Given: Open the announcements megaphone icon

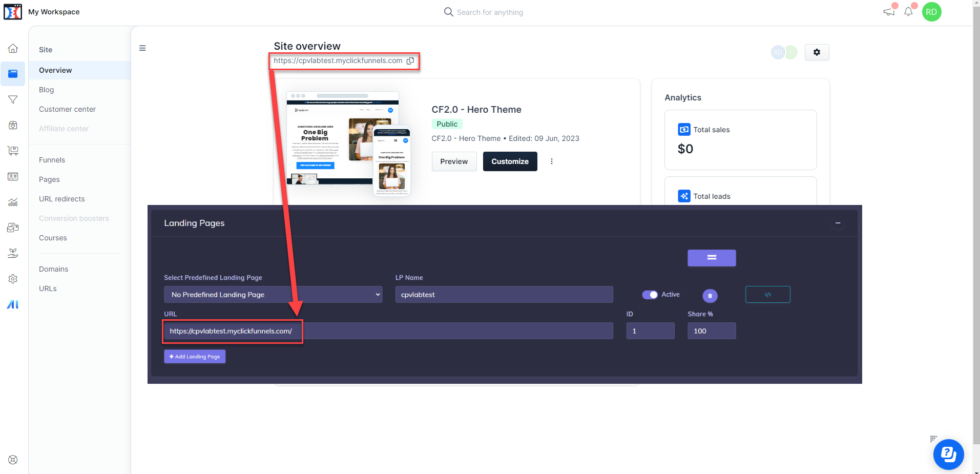Looking at the screenshot, I should (889, 12).
